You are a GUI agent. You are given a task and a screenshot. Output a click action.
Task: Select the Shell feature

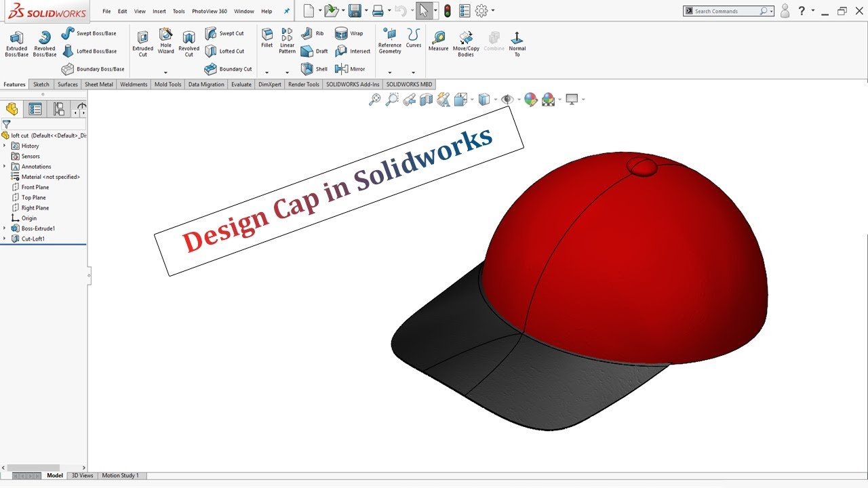point(315,69)
